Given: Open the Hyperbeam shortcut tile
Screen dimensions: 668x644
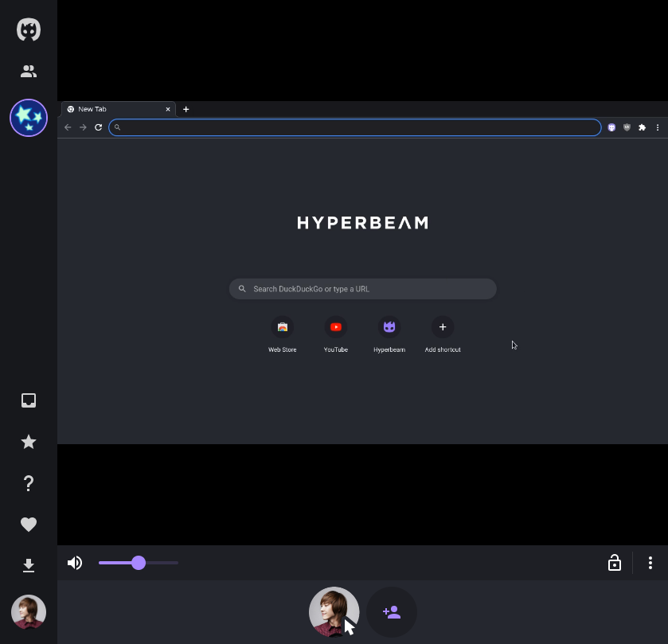Looking at the screenshot, I should [389, 334].
